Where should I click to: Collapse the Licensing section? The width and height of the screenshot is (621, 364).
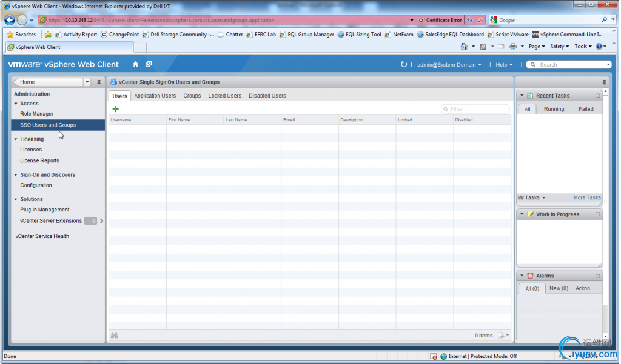(16, 139)
